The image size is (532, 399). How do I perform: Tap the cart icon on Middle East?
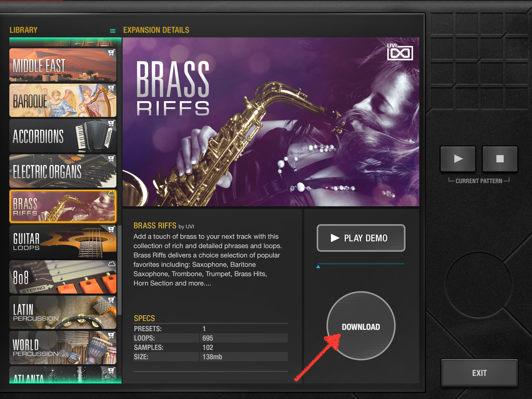[111, 52]
